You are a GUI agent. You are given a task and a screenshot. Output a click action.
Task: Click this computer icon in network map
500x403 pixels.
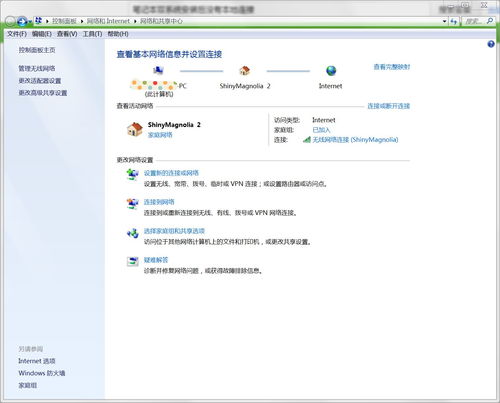point(158,71)
